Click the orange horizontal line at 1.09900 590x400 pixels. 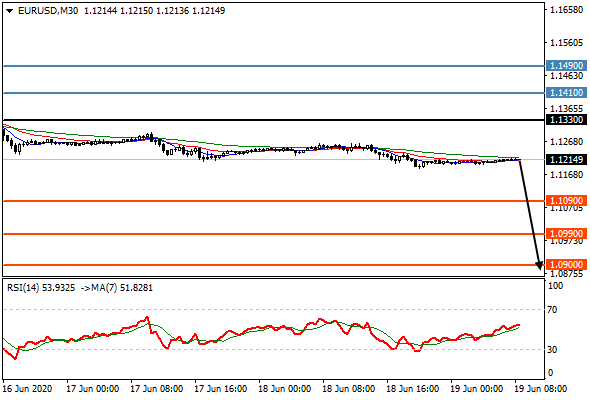coord(274,234)
